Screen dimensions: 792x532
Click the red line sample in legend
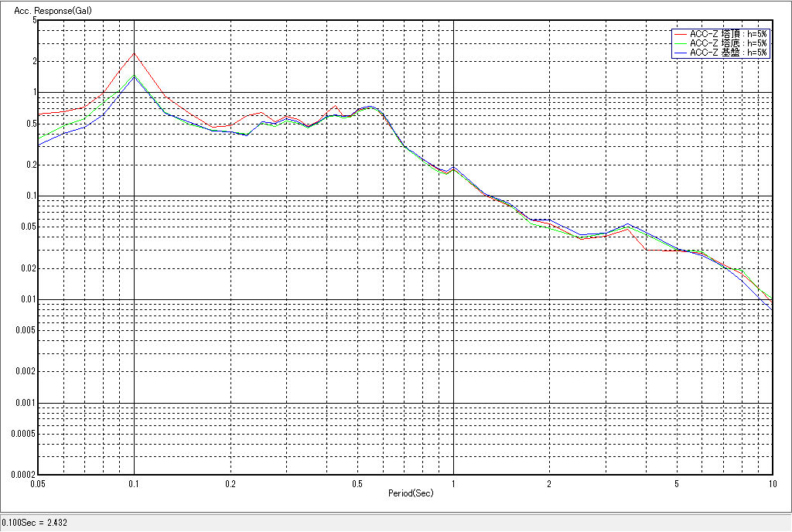pos(681,34)
